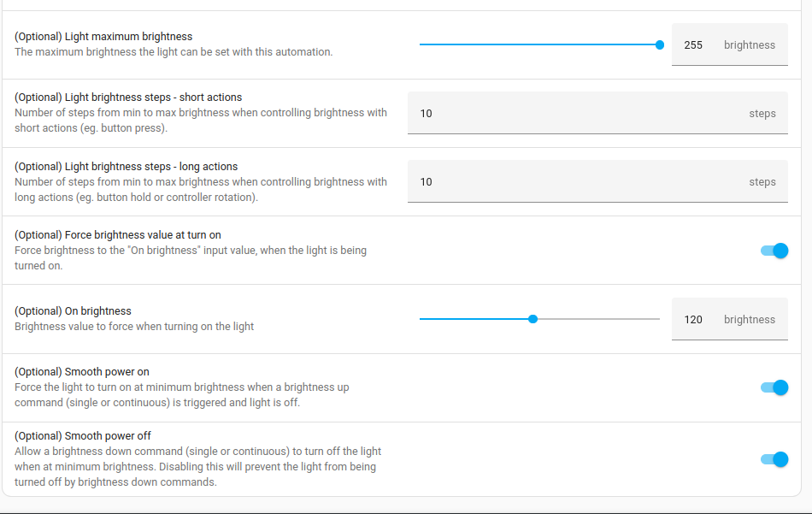Click the unfilled On brightness slider track
Viewport: 812px width, 514px height.
(x=598, y=319)
